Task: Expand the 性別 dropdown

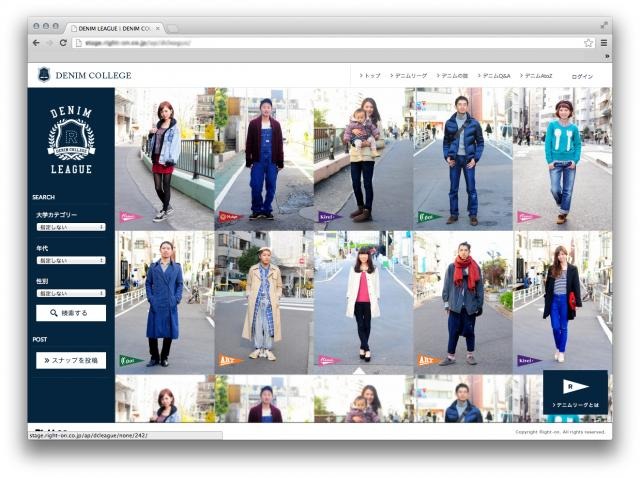Action: 71,293
